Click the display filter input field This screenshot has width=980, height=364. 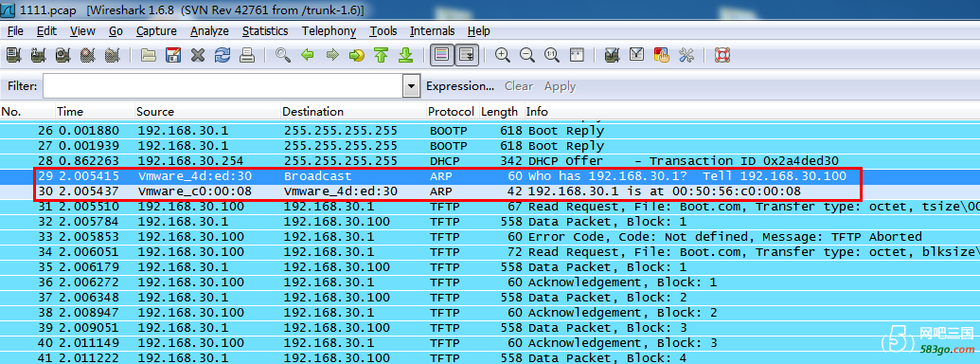pyautogui.click(x=223, y=86)
